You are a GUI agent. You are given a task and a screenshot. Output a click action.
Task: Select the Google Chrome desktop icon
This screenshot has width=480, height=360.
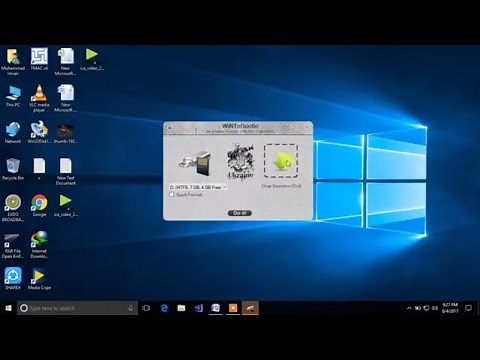[x=39, y=205]
